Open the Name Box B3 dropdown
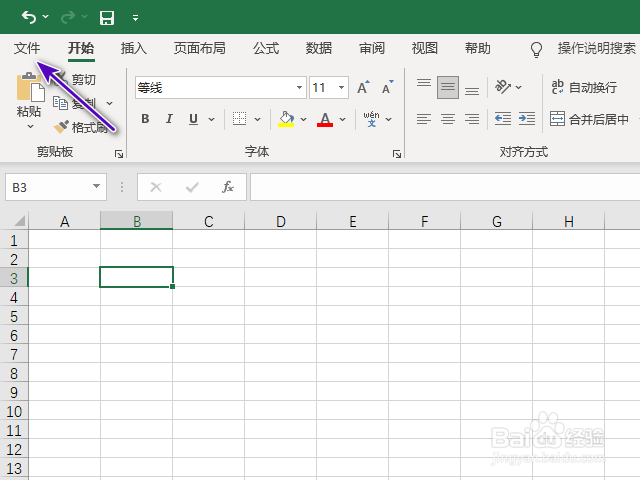 96,186
